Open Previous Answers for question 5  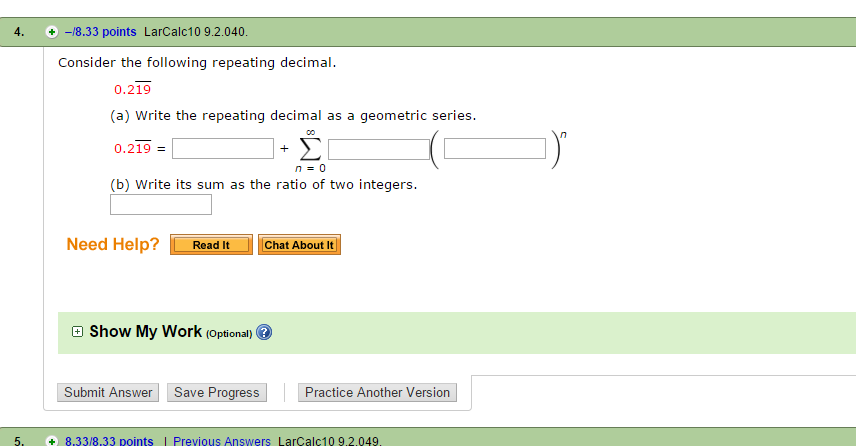click(222, 441)
